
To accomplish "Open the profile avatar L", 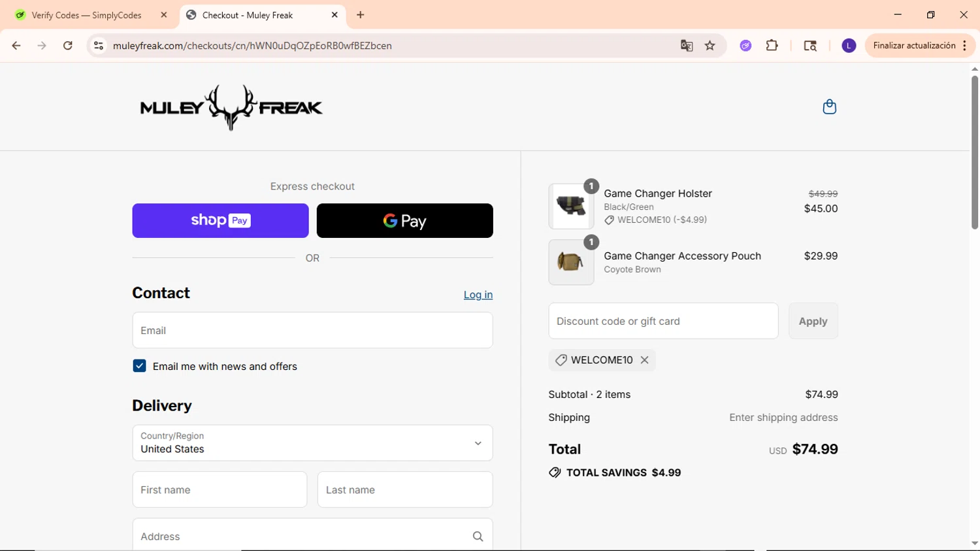I will click(x=849, y=46).
